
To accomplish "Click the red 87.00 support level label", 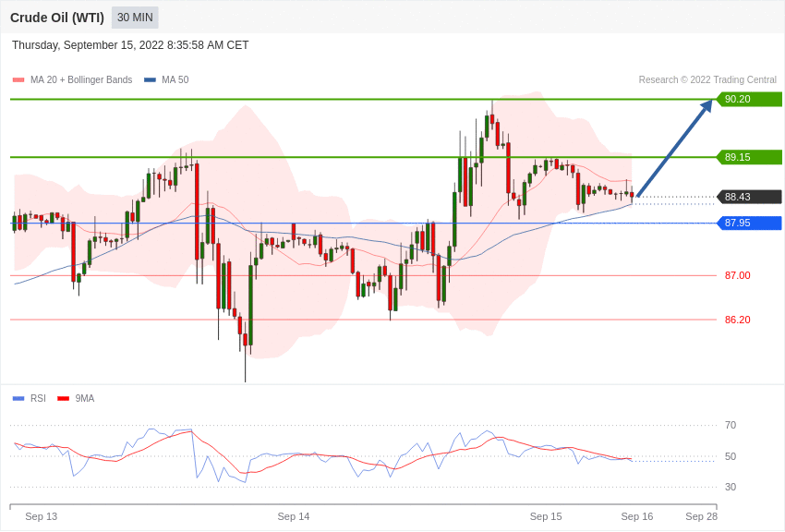I will [x=738, y=275].
